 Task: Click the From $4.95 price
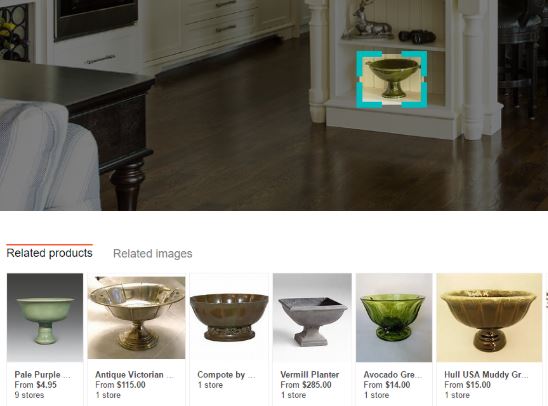[36, 385]
